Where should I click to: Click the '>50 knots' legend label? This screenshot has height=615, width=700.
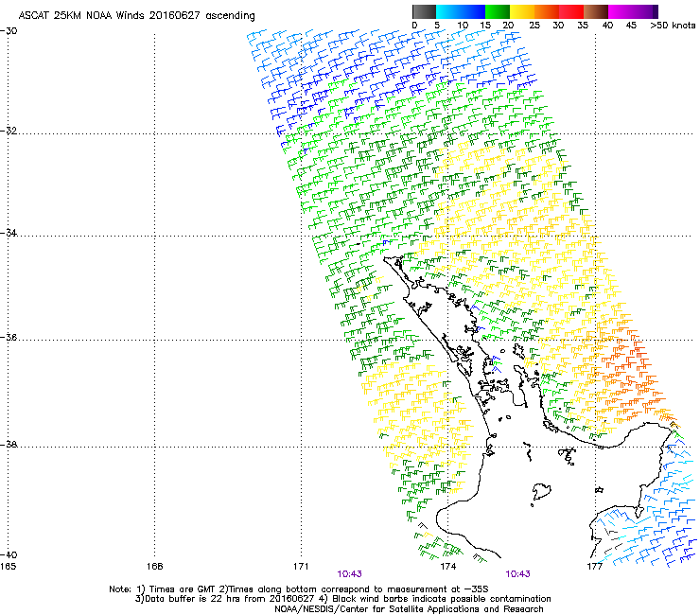pyautogui.click(x=673, y=26)
